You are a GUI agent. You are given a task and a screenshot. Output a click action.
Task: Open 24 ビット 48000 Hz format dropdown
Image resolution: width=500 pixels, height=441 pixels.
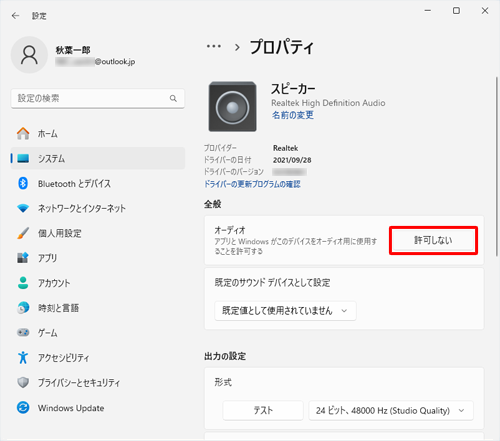391,410
